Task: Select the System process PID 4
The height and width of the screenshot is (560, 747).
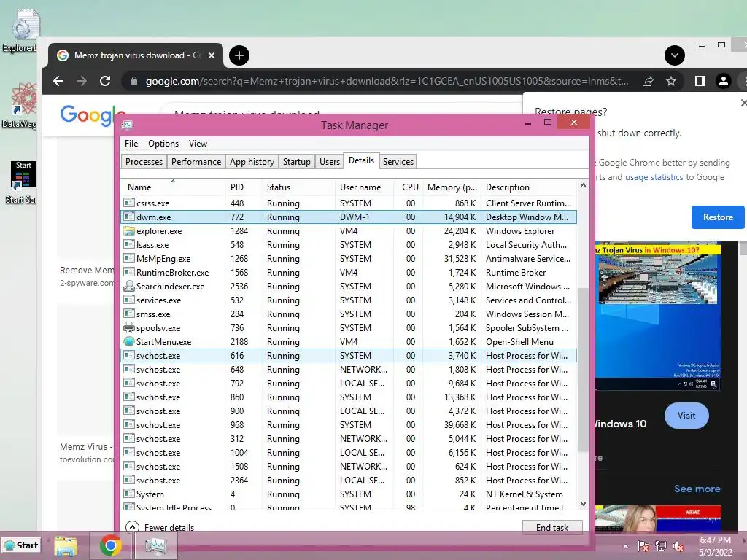Action: (349, 494)
